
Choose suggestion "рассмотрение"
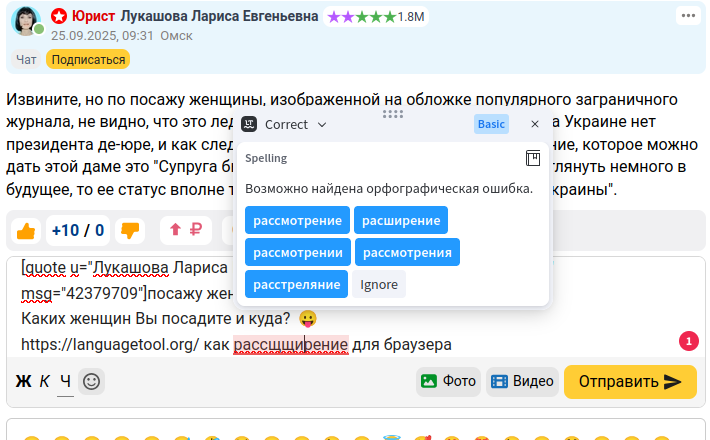click(297, 220)
